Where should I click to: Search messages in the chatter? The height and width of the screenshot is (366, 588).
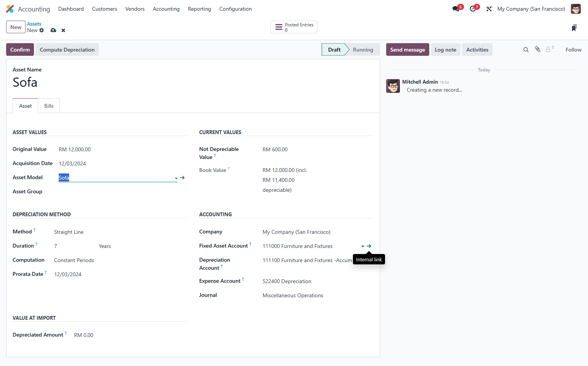[526, 50]
